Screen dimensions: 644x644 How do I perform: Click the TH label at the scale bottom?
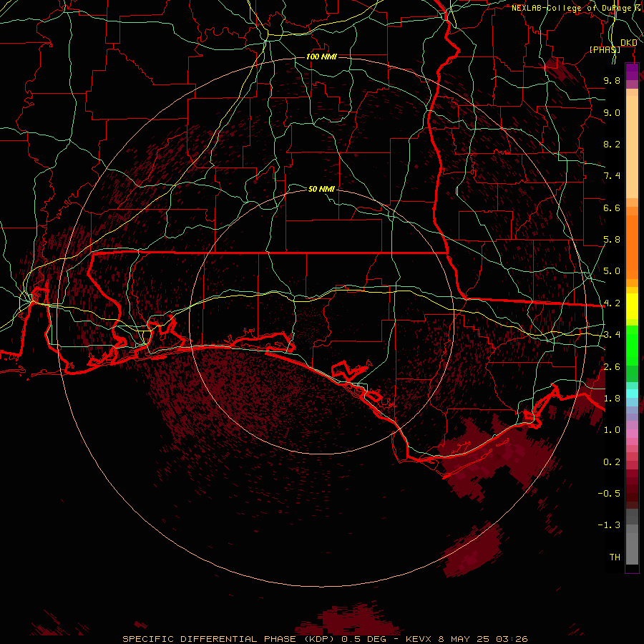(615, 557)
